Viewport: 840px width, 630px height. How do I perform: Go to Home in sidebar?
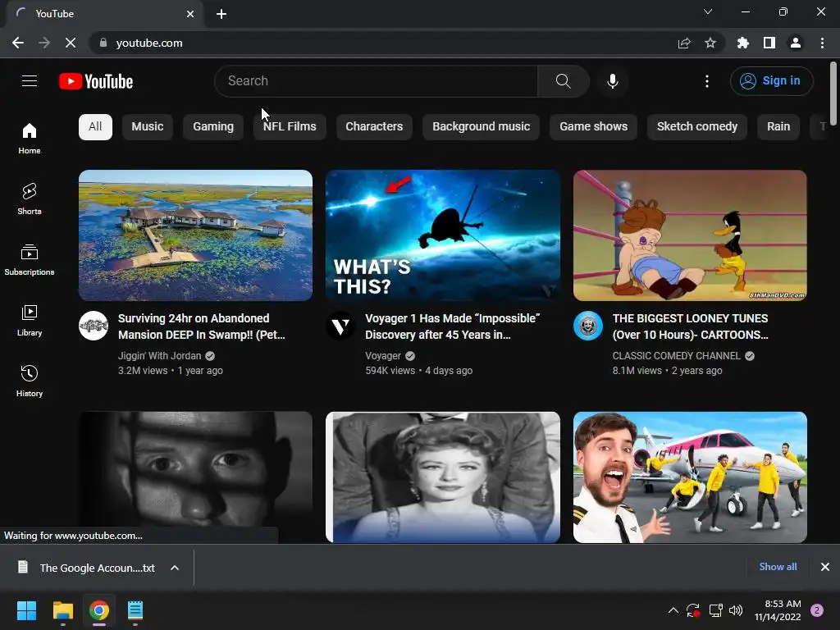pyautogui.click(x=30, y=138)
